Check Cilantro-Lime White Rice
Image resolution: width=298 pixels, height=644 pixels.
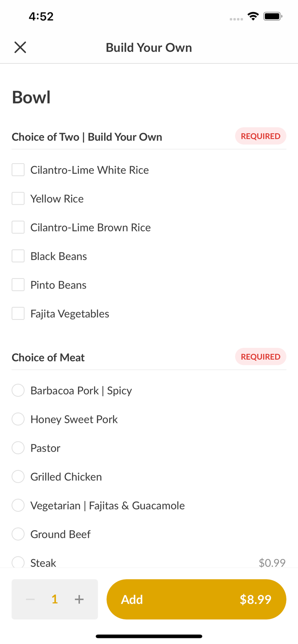coord(18,170)
